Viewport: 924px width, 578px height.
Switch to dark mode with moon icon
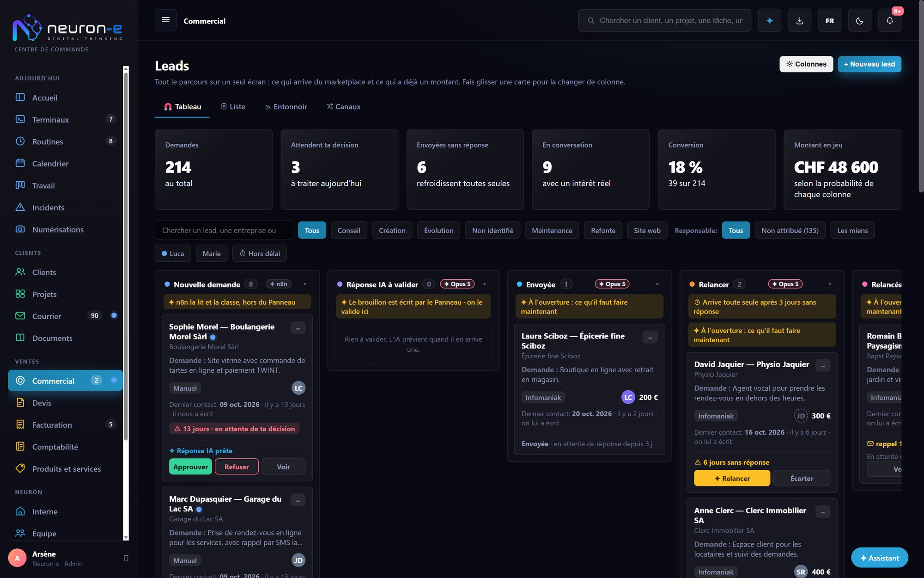point(859,20)
